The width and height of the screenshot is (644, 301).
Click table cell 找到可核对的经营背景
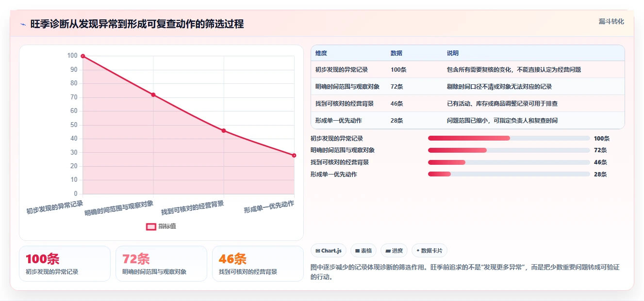click(345, 104)
